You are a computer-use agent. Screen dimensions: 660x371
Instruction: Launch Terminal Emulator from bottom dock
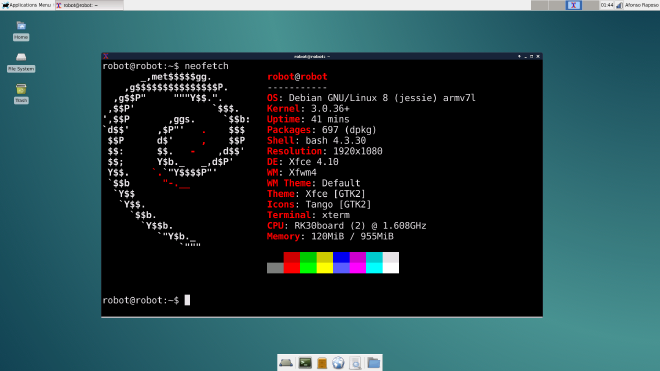point(305,363)
